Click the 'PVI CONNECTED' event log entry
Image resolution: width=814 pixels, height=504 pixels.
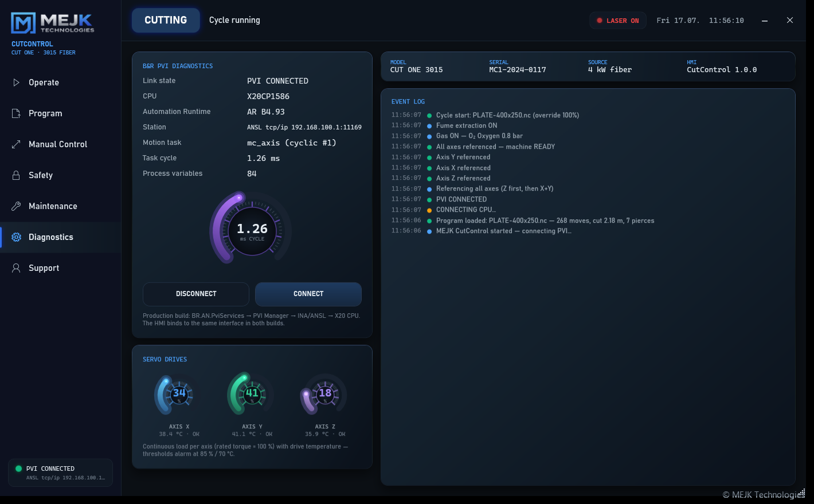pyautogui.click(x=461, y=199)
